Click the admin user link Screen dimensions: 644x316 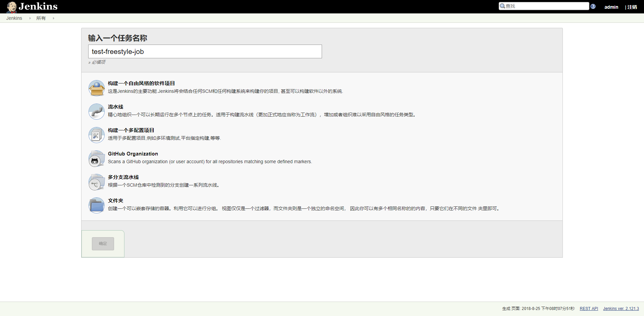click(611, 7)
